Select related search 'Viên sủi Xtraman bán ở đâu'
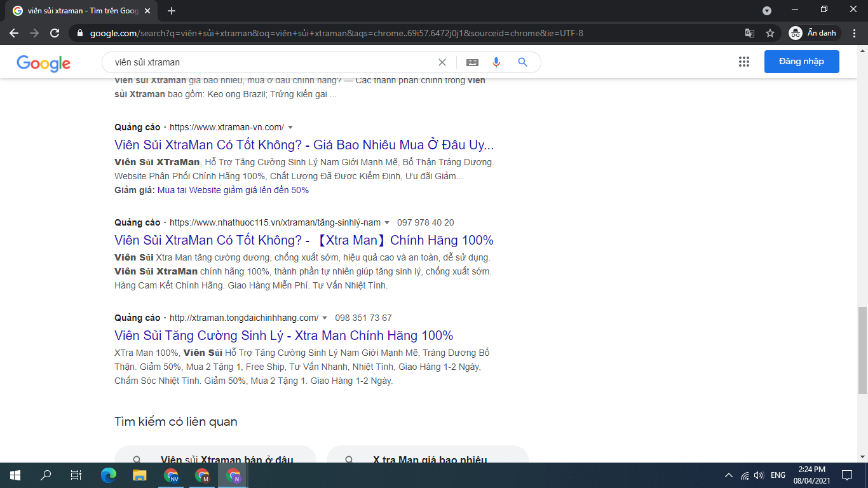868x488 pixels. pos(215,454)
